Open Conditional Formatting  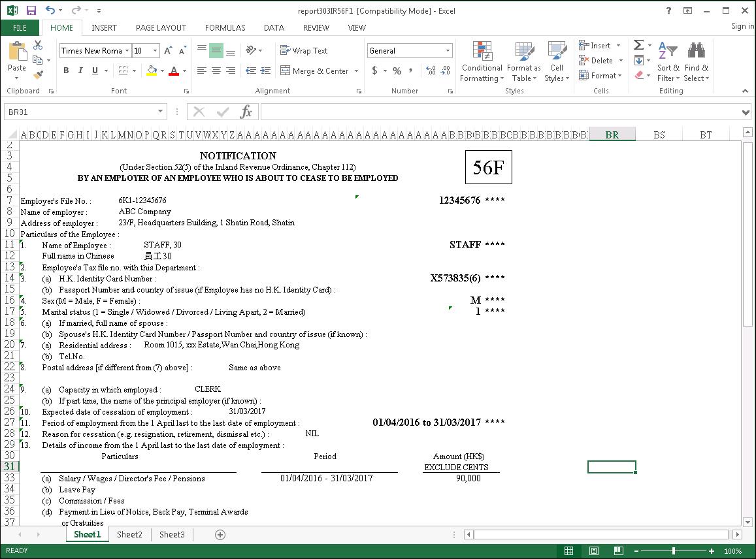[482, 61]
